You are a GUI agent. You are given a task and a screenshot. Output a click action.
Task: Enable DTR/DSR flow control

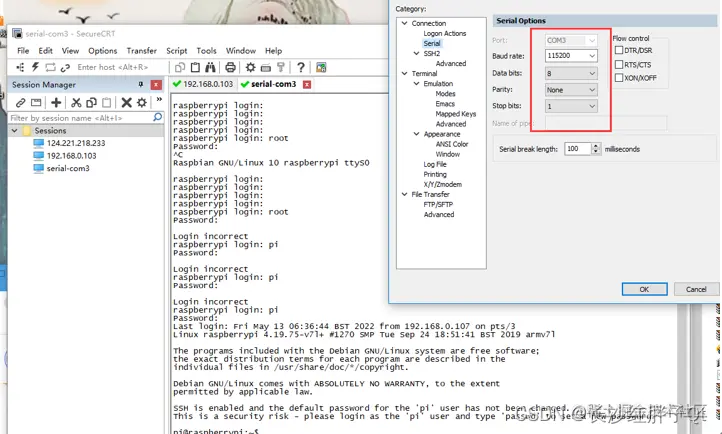(619, 50)
